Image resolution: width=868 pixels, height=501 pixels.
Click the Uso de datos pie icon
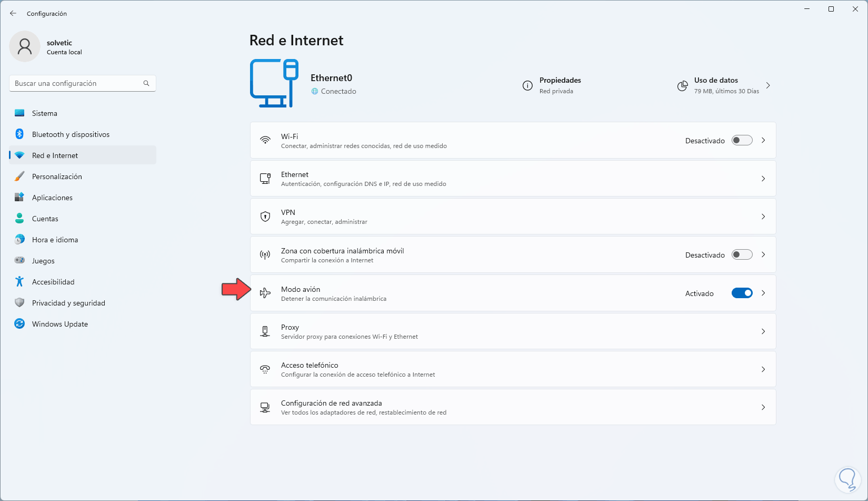tap(682, 85)
